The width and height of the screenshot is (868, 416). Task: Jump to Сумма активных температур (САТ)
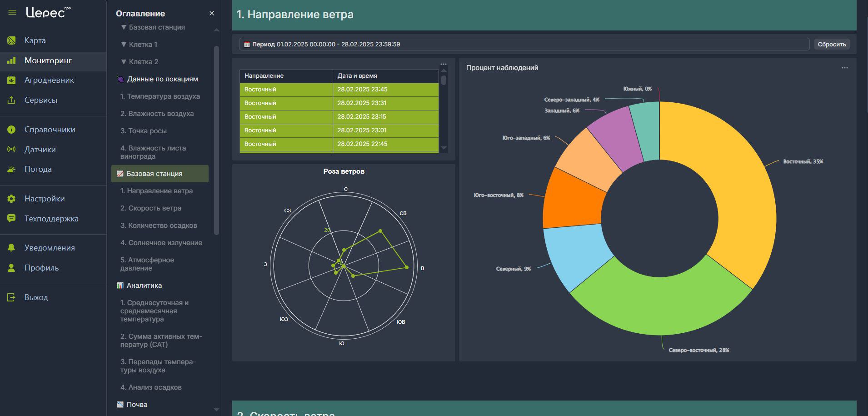161,341
